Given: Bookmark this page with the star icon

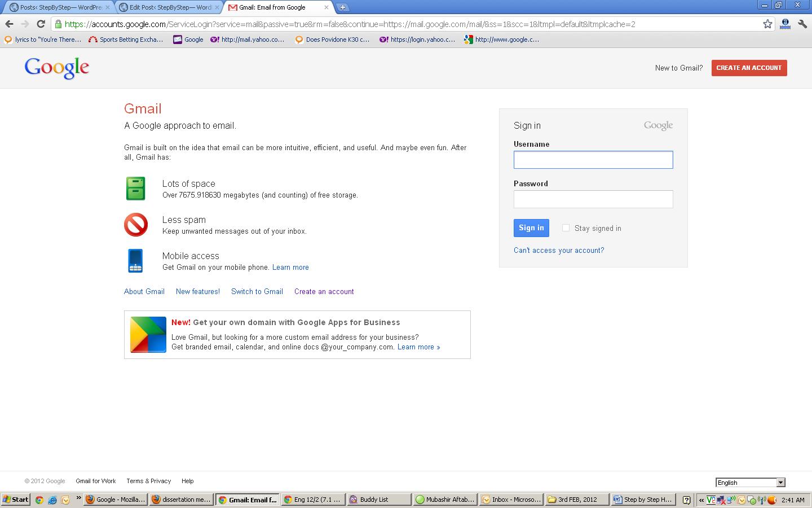Looking at the screenshot, I should pyautogui.click(x=767, y=24).
